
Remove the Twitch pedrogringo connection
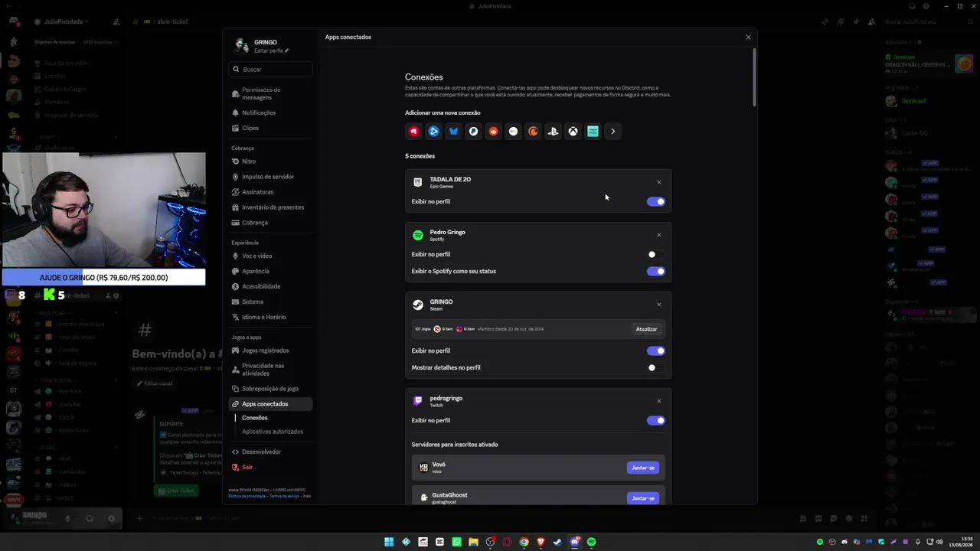pos(659,401)
